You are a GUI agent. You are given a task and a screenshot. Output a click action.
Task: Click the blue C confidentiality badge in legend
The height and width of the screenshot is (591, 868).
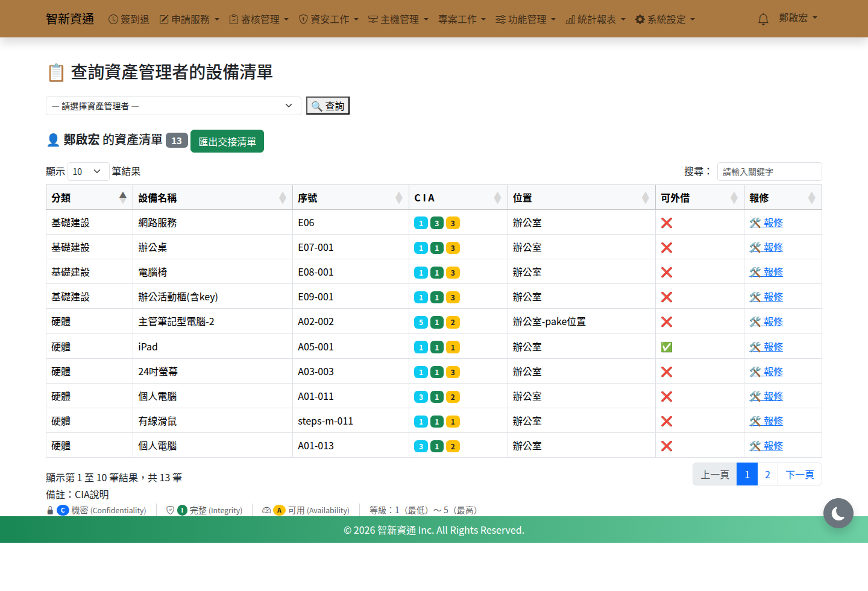63,510
